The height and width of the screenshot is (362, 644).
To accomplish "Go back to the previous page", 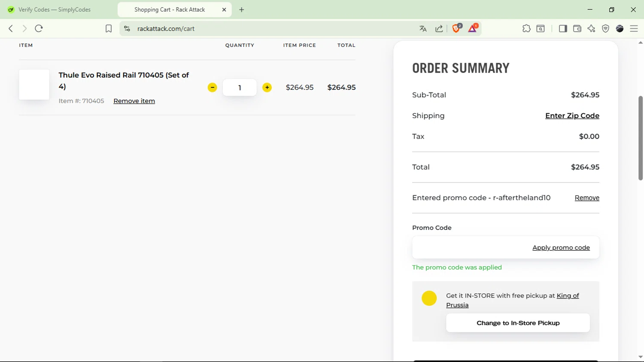I will coord(11,28).
